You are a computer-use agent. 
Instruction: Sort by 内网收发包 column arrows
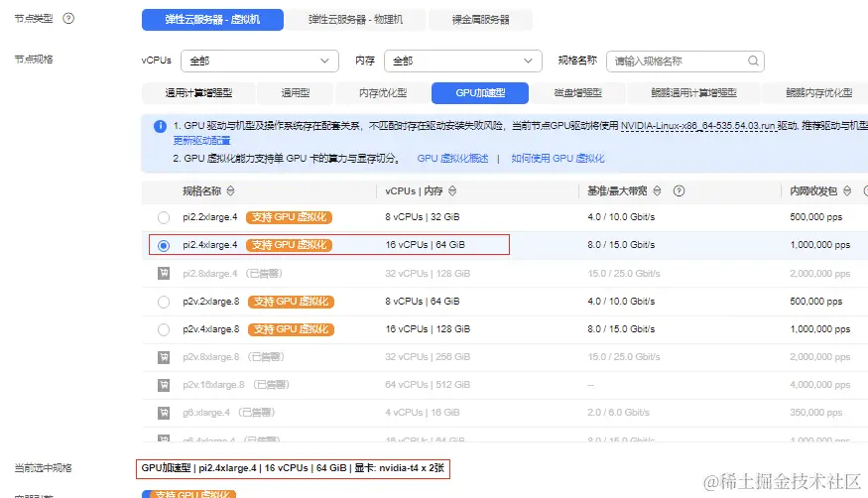(847, 190)
